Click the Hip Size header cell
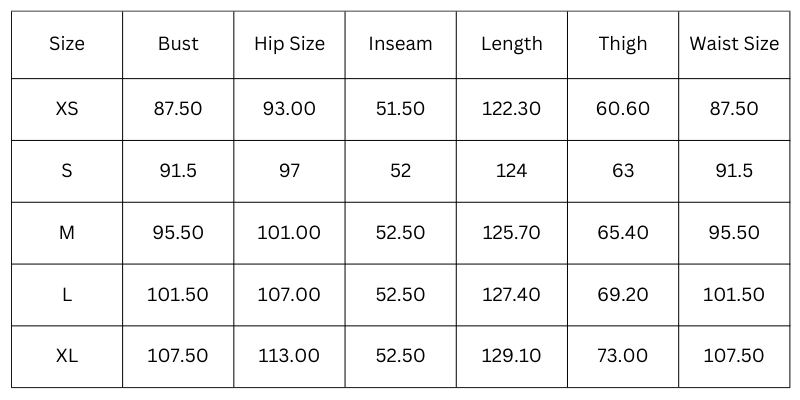 [x=289, y=44]
